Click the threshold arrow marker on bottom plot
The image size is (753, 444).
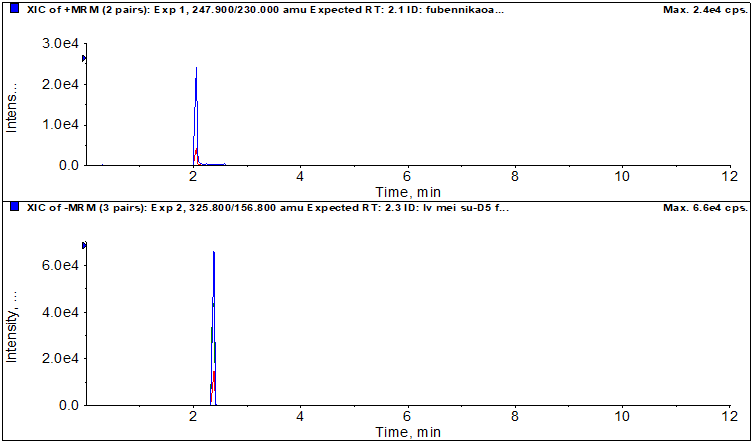[x=85, y=245]
